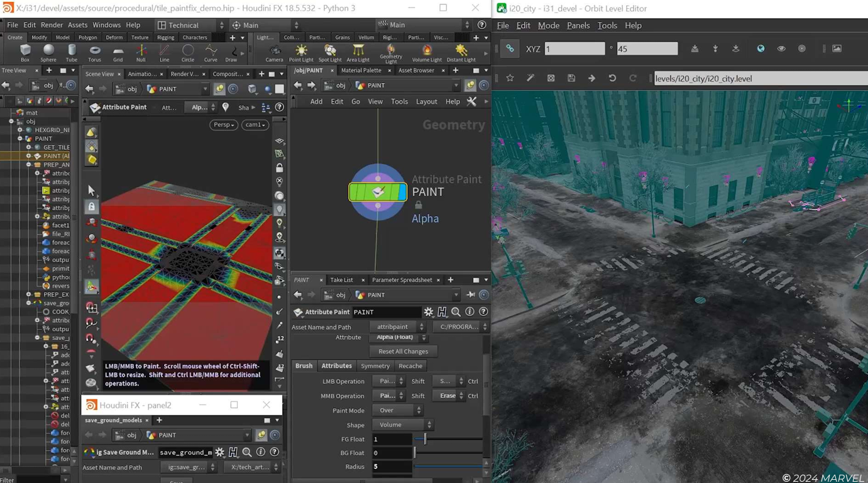Click the Brush tab
The image size is (868, 483).
click(304, 365)
